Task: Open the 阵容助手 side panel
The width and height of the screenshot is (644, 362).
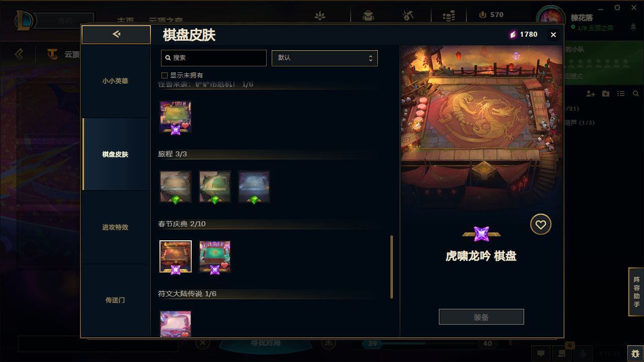Action: [636, 292]
